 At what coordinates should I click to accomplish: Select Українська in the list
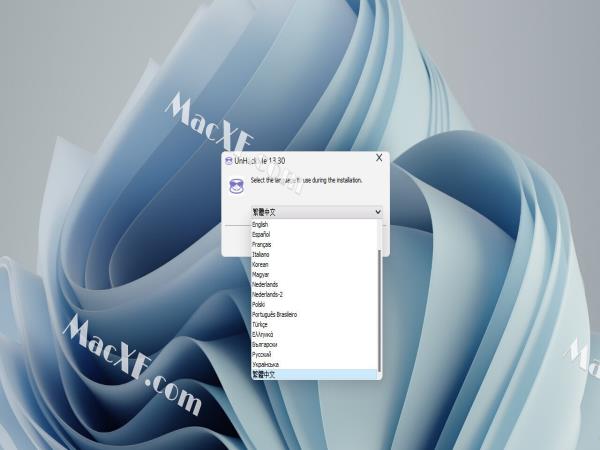point(314,364)
